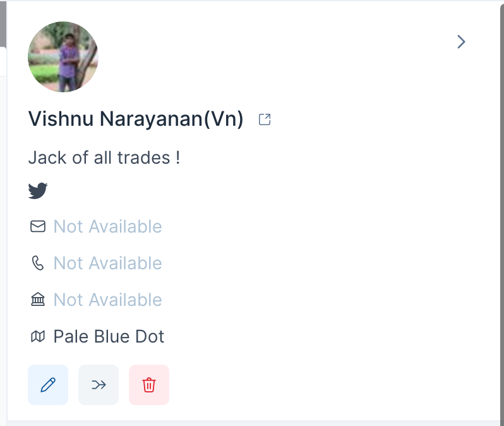This screenshot has height=426, width=504.
Task: Click the map location icon
Action: click(x=38, y=336)
